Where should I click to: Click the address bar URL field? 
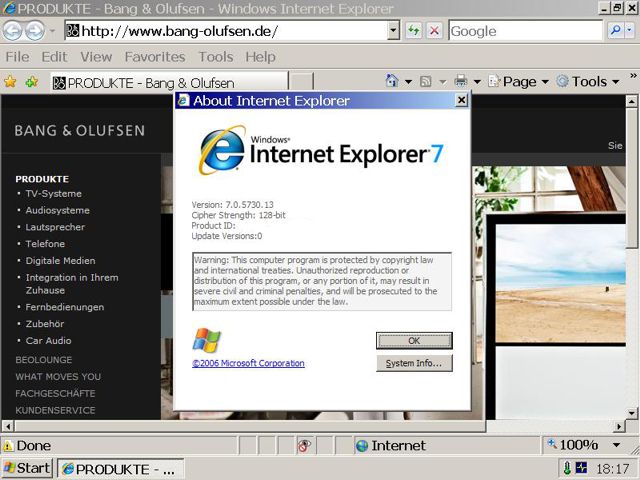(x=226, y=31)
